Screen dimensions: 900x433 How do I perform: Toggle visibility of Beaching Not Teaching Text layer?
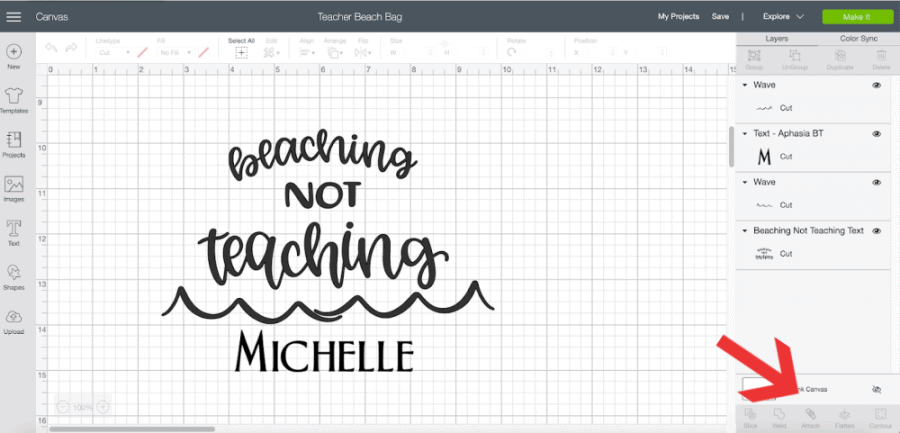pos(876,231)
